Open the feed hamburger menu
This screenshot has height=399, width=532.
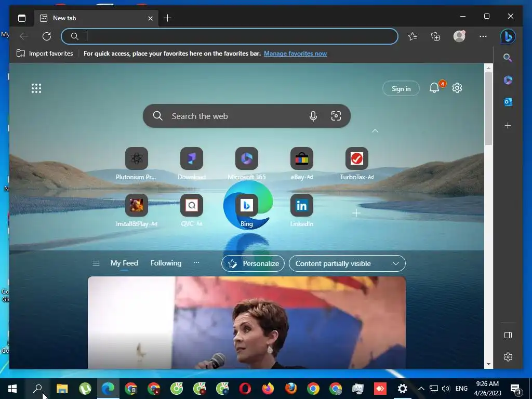point(96,263)
